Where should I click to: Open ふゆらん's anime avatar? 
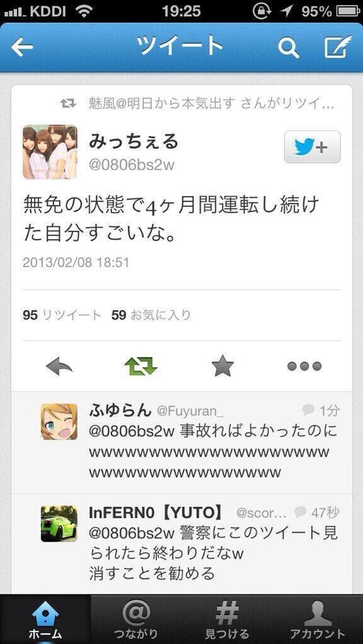[x=59, y=421]
